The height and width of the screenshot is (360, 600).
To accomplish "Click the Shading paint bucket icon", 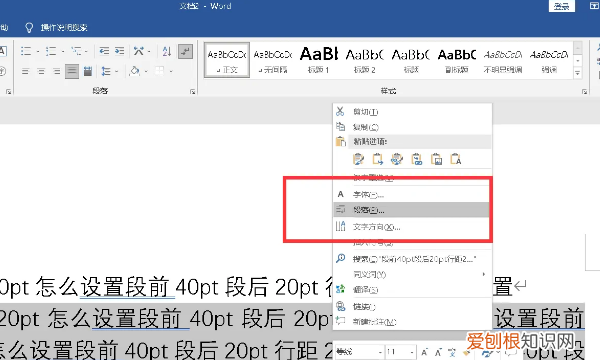I will pyautogui.click(x=134, y=71).
